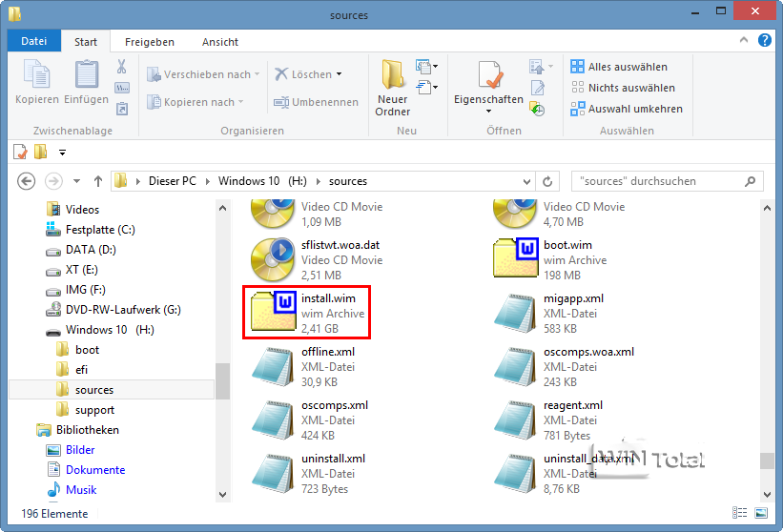Click the help question mark icon

coord(765,40)
